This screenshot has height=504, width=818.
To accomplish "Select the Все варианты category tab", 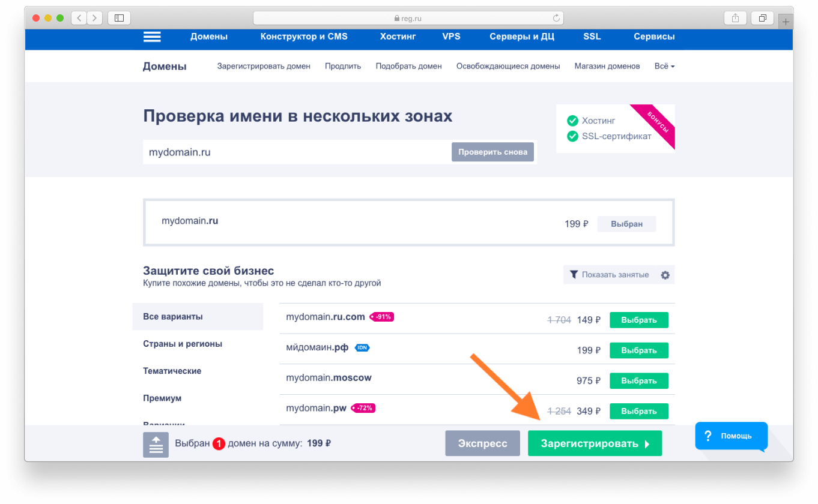I will tap(198, 317).
